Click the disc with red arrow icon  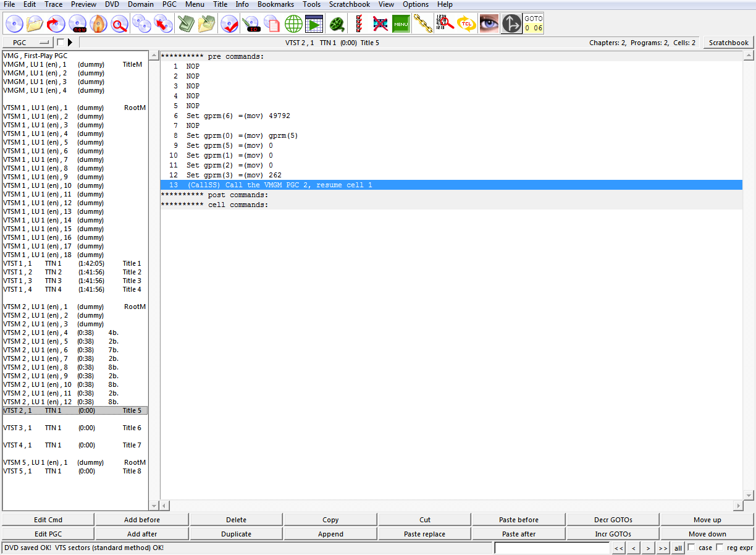pyautogui.click(x=56, y=23)
